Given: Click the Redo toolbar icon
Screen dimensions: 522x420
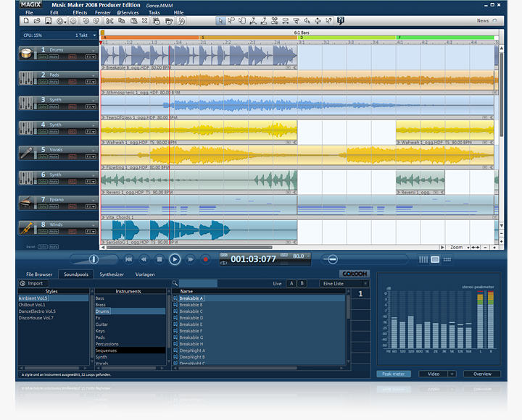Looking at the screenshot, I should (96, 21).
